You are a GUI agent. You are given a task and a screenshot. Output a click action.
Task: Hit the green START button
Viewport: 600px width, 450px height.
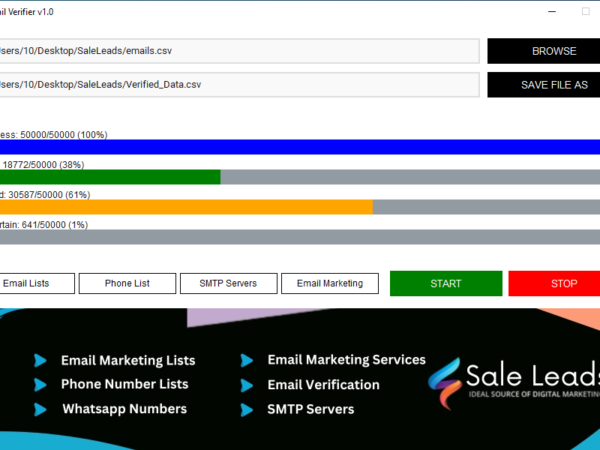tap(445, 284)
